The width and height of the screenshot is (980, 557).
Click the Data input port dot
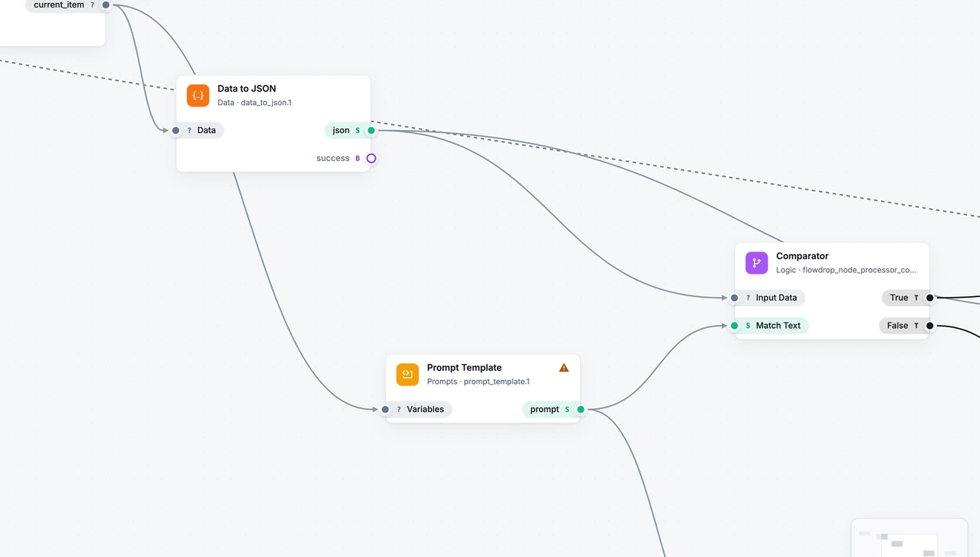176,131
